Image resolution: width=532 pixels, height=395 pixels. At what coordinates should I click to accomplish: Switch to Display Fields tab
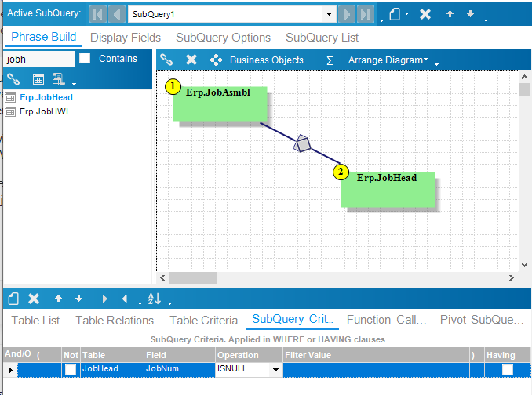coord(126,38)
